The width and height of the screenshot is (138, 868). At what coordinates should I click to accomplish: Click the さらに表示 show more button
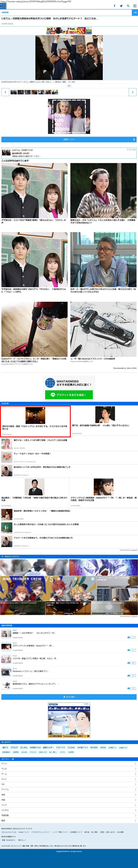click(x=69, y=697)
